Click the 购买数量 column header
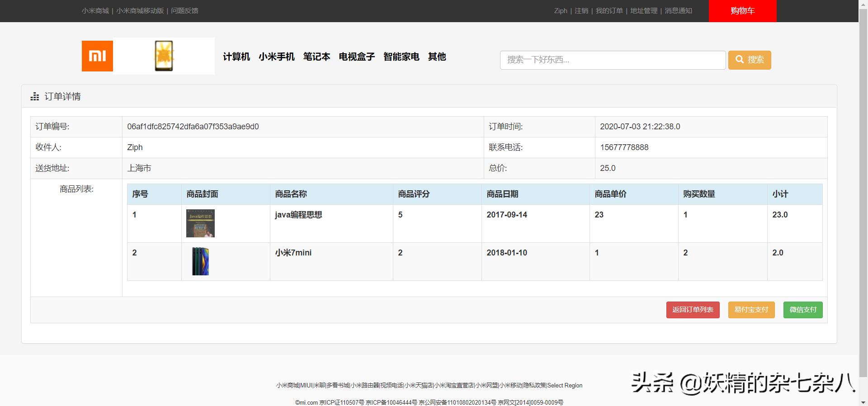This screenshot has width=868, height=406. (699, 194)
